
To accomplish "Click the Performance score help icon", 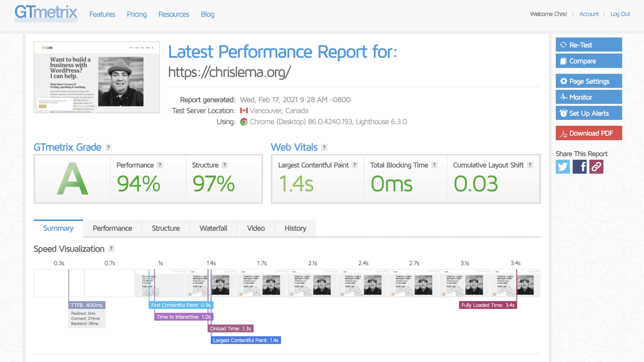I will pyautogui.click(x=160, y=165).
